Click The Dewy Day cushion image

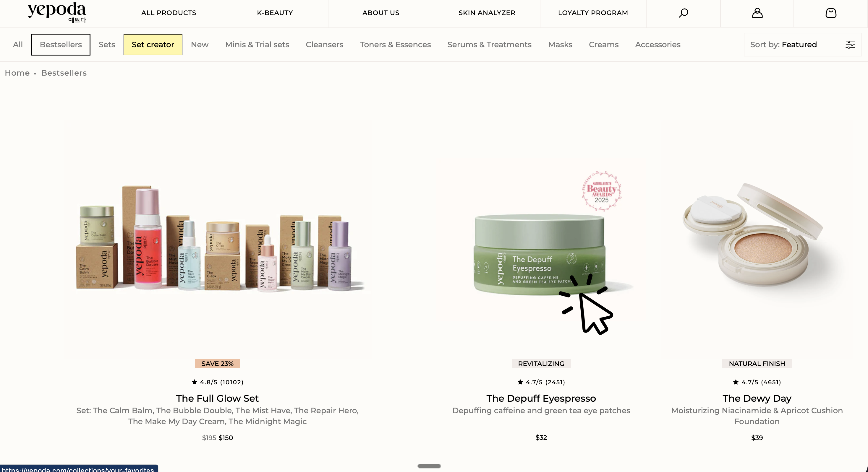[757, 240]
